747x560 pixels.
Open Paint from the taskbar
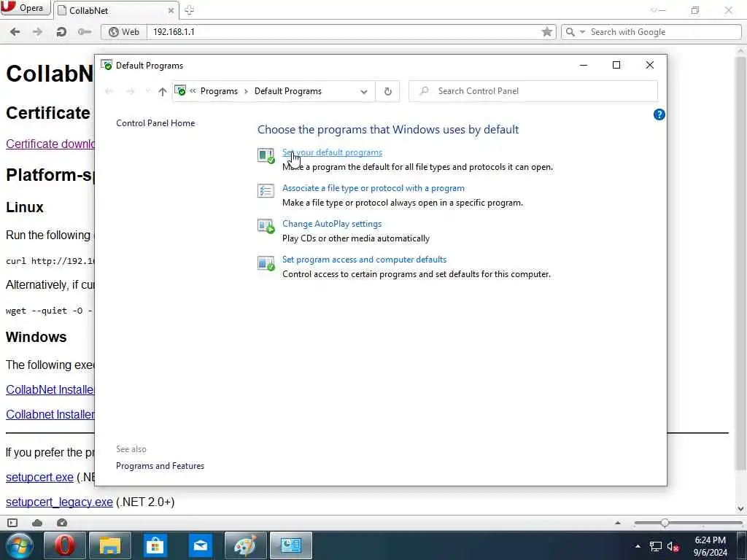245,545
